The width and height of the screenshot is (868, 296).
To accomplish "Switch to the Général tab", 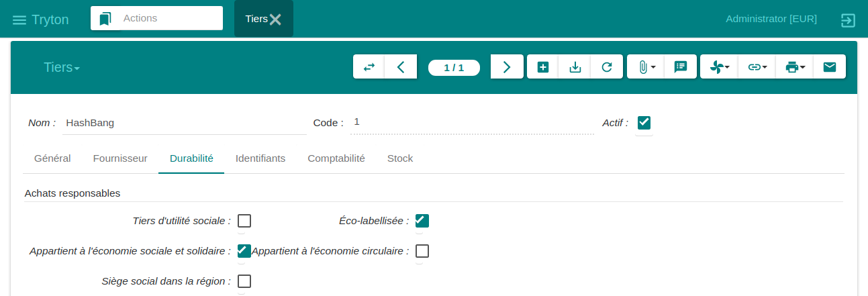I will [x=52, y=159].
